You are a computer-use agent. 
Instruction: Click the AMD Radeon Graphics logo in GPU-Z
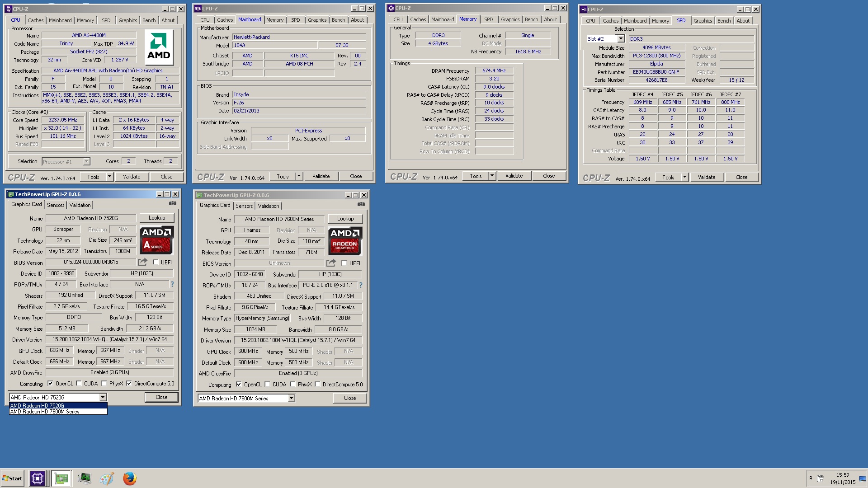pos(345,241)
